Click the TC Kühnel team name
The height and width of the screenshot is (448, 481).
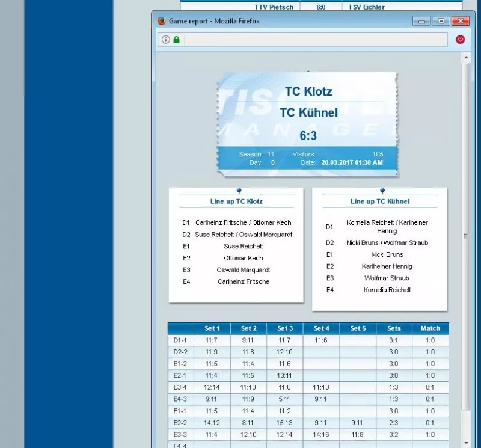pyautogui.click(x=308, y=112)
